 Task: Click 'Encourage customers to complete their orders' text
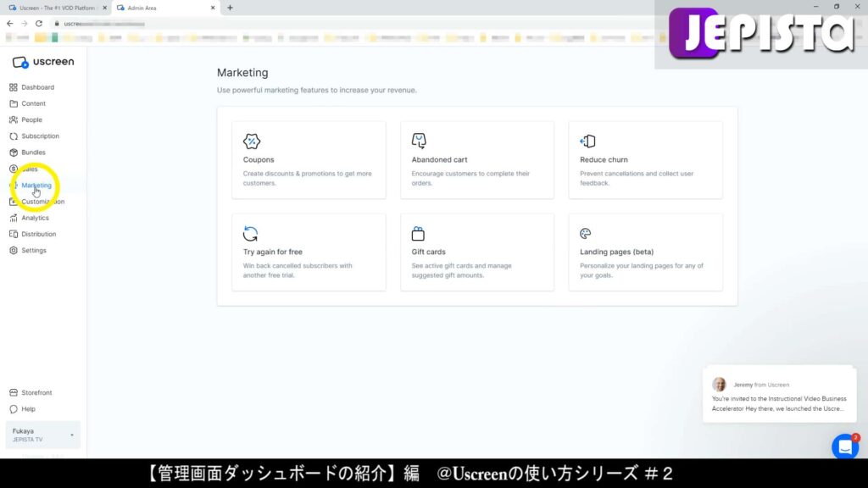pyautogui.click(x=470, y=178)
